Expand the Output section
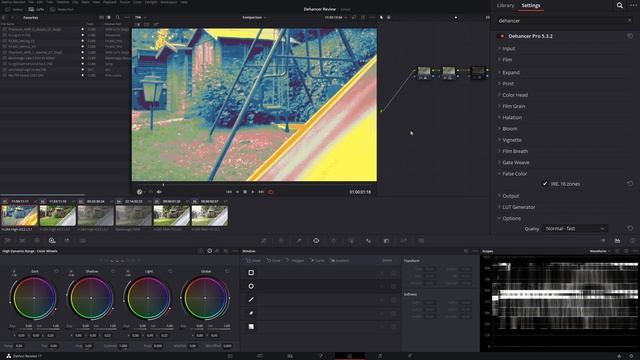640x360 pixels. click(510, 196)
